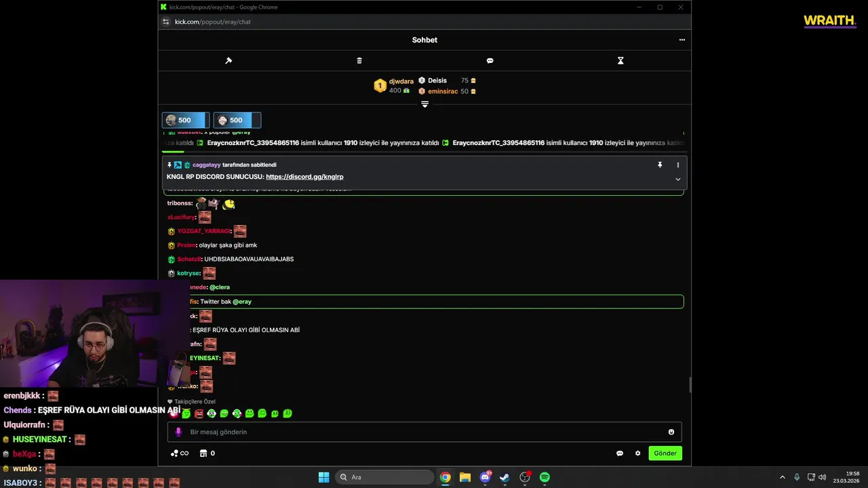Show hidden system tray icons
Image resolution: width=868 pixels, height=488 pixels.
(x=782, y=477)
